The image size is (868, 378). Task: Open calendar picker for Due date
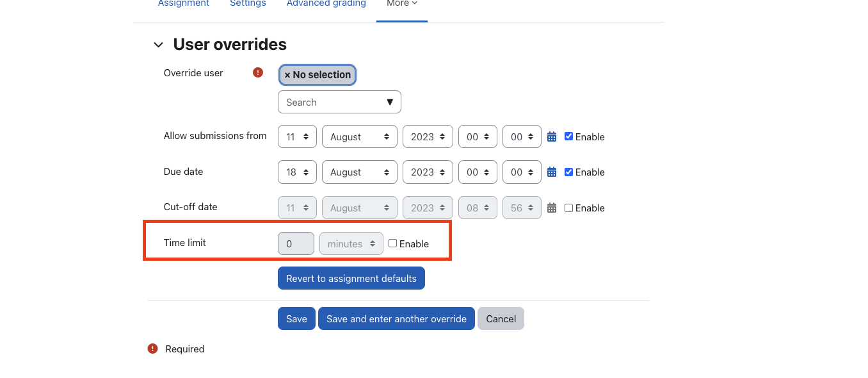click(x=552, y=172)
